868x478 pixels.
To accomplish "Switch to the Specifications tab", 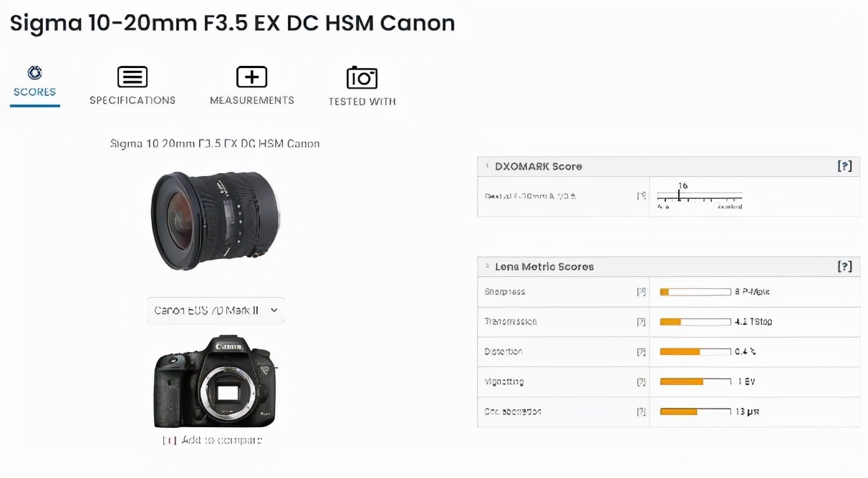I will (x=132, y=86).
